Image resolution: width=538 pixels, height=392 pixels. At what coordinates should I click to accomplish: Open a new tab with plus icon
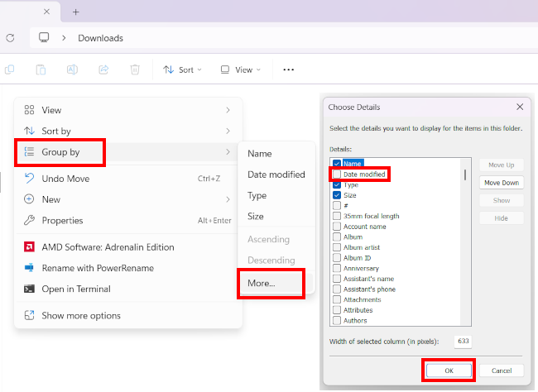(76, 12)
